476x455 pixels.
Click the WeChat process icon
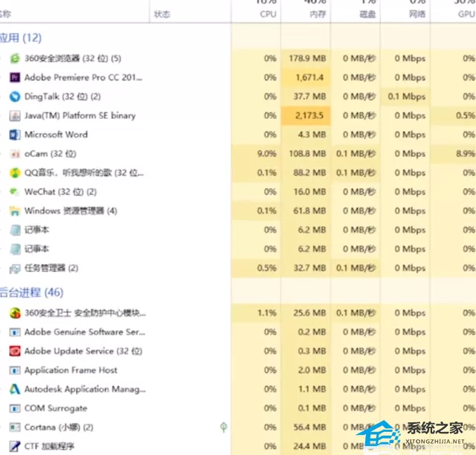(x=15, y=192)
